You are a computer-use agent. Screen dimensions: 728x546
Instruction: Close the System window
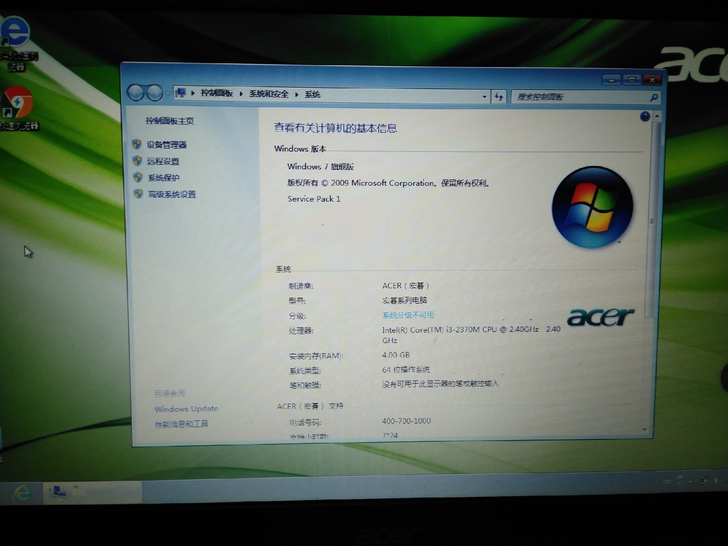pyautogui.click(x=652, y=80)
